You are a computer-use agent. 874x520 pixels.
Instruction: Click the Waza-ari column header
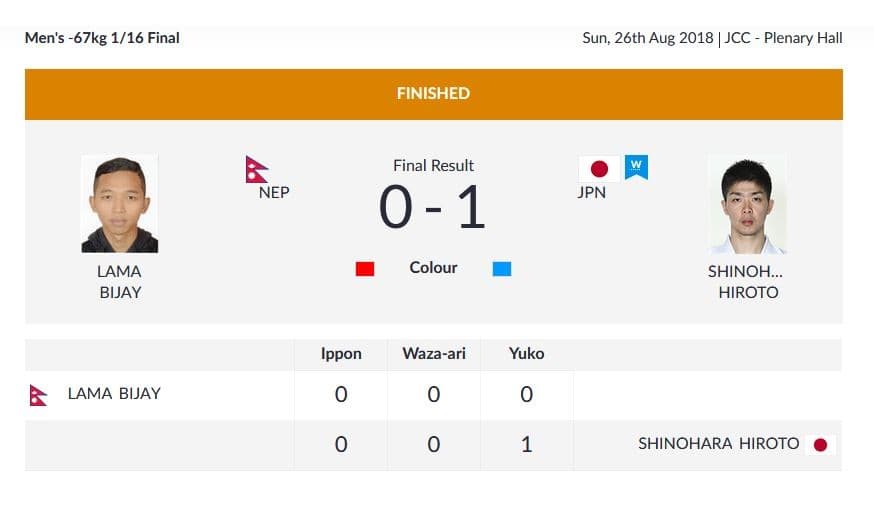(433, 353)
